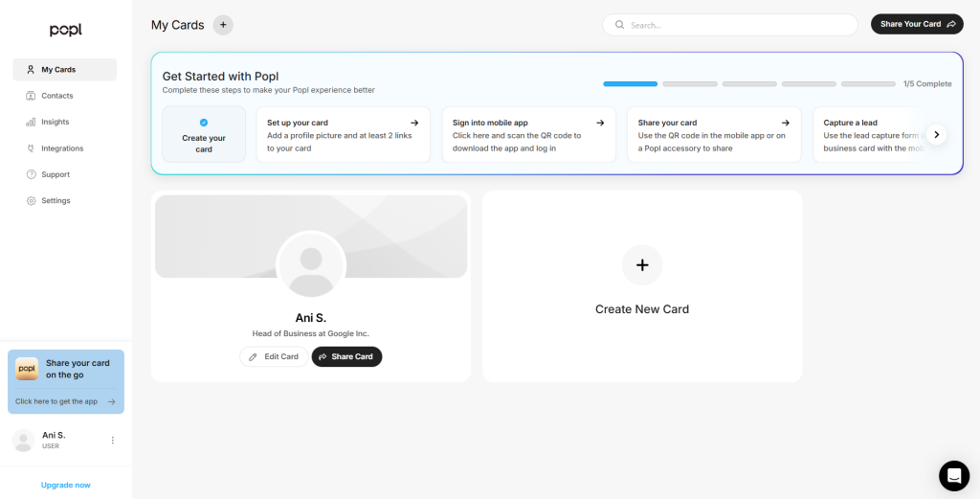Click next chevron in onboarding steps
The image size is (980, 499).
click(936, 134)
